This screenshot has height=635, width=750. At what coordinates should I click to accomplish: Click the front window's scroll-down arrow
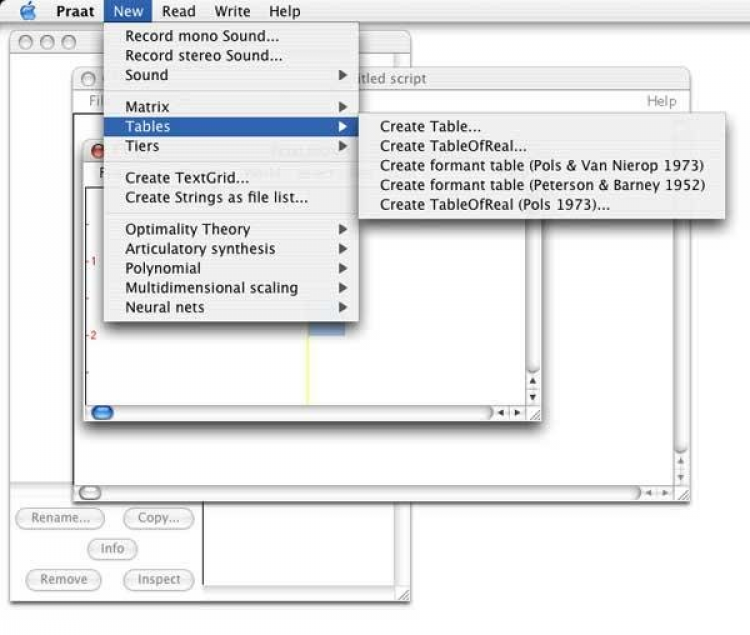click(x=533, y=397)
